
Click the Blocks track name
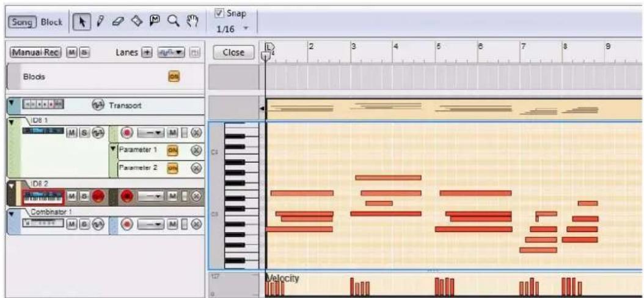tap(33, 76)
